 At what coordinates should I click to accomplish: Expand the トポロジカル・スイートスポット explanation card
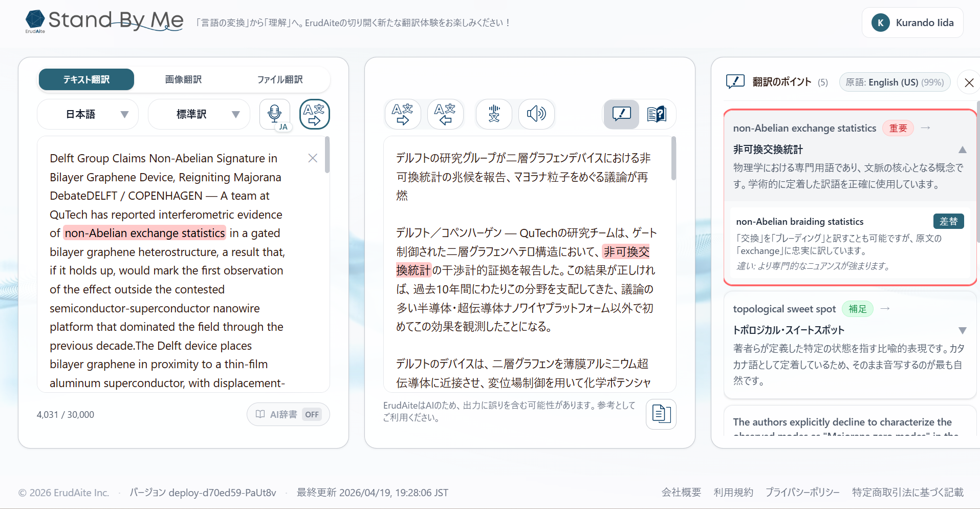tap(962, 330)
